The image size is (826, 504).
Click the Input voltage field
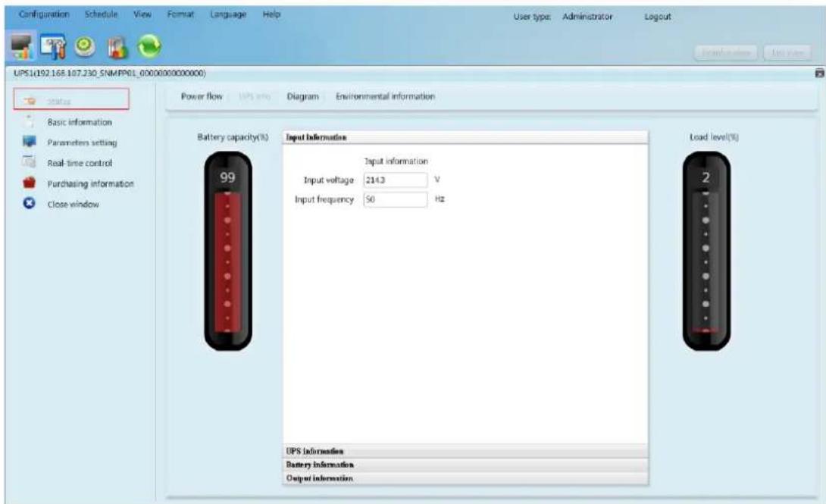396,180
